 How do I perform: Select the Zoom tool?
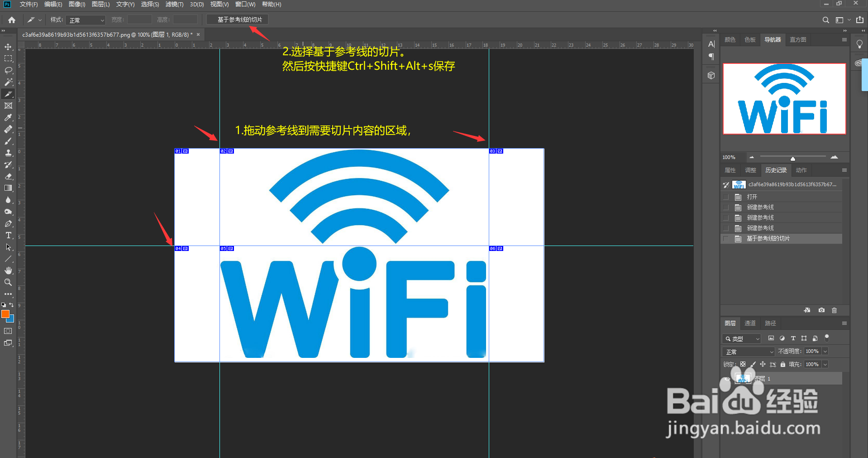point(8,282)
